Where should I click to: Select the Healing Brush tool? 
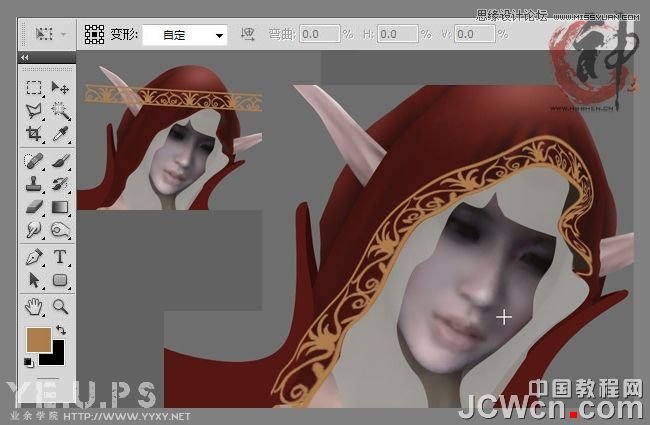(34, 160)
